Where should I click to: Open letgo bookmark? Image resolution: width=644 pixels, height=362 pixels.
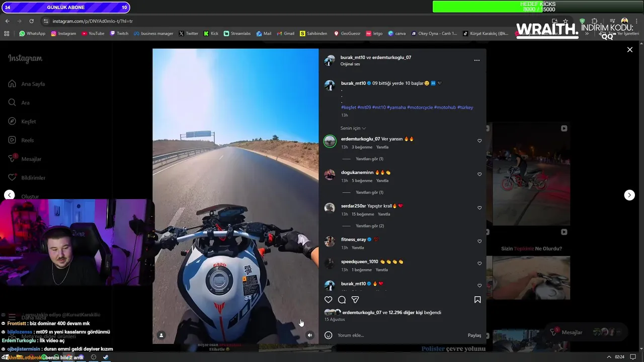tap(374, 34)
